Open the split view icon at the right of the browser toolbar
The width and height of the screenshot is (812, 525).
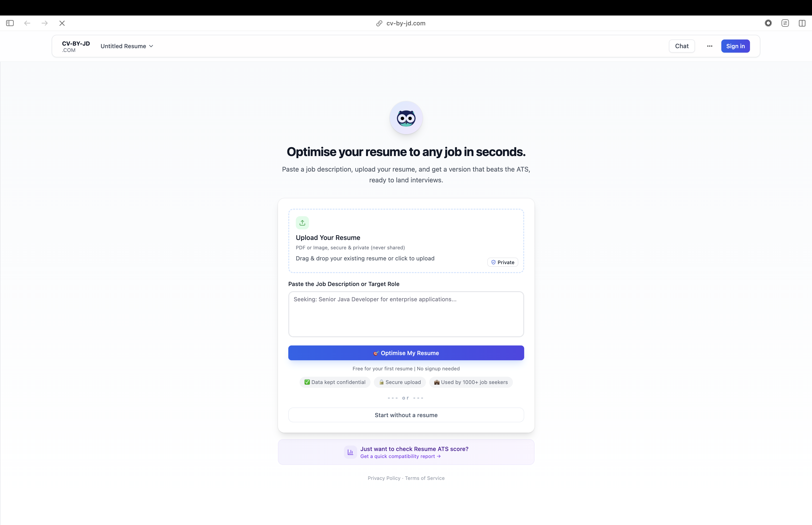pos(802,23)
